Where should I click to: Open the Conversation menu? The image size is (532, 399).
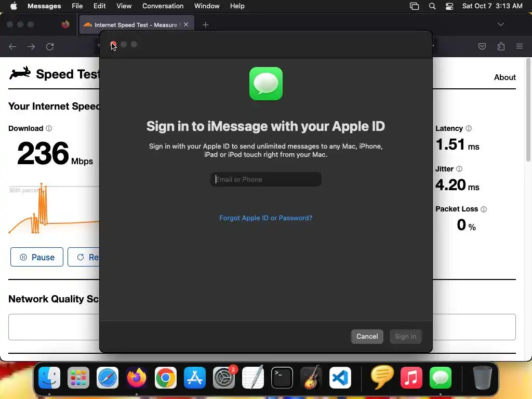[163, 6]
